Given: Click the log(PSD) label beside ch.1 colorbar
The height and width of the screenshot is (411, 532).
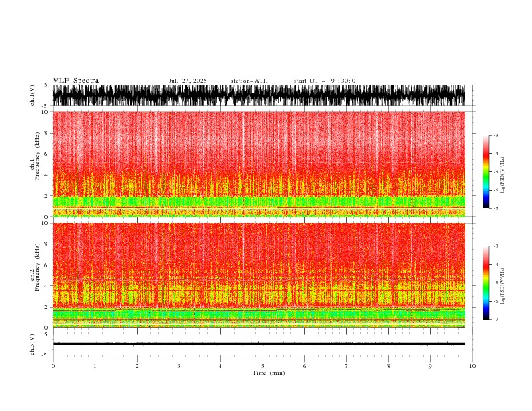Looking at the screenshot, I should pyautogui.click(x=502, y=175).
